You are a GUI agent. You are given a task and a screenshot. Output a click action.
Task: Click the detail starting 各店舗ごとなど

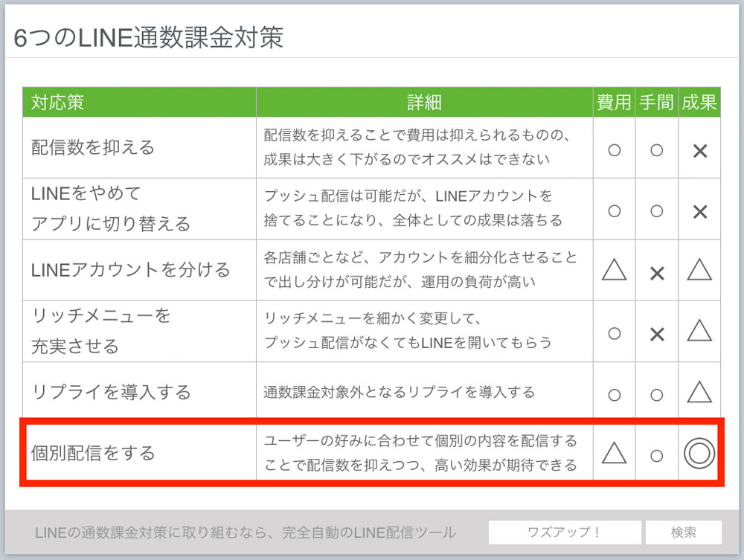(420, 269)
